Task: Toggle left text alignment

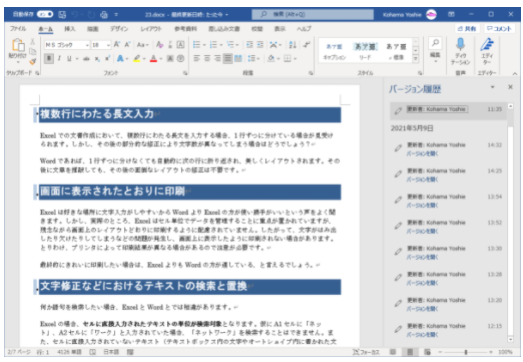Action: tap(197, 59)
